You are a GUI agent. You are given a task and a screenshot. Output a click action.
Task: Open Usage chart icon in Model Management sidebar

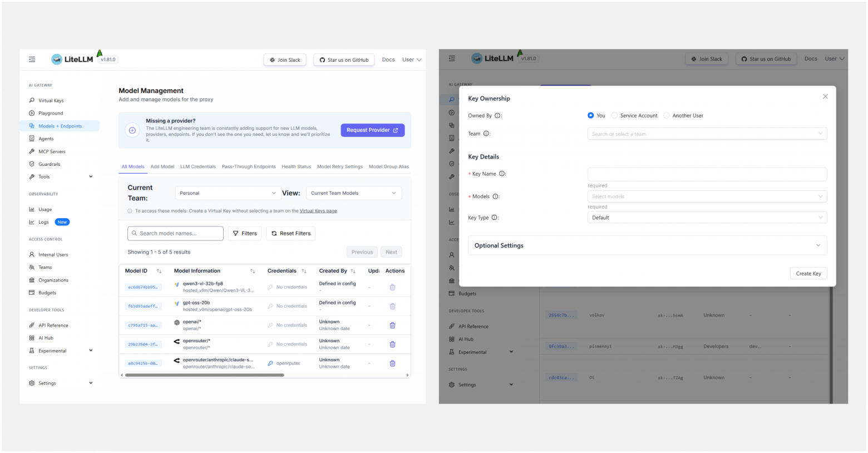32,209
